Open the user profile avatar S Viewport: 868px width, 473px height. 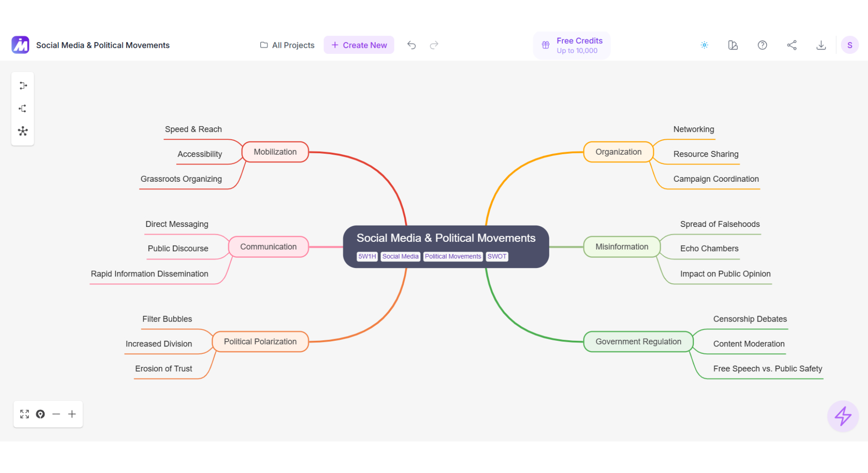click(850, 45)
